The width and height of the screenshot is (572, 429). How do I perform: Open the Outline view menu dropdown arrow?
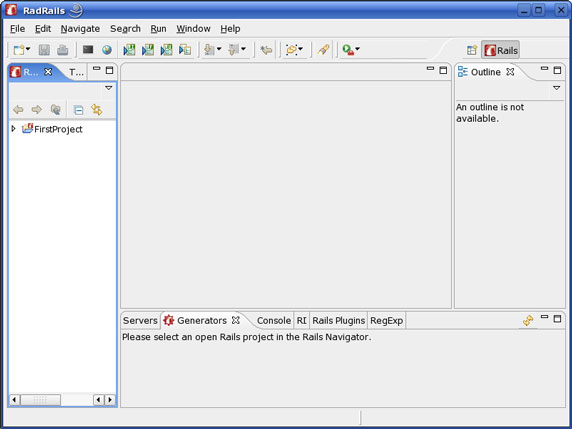click(556, 88)
